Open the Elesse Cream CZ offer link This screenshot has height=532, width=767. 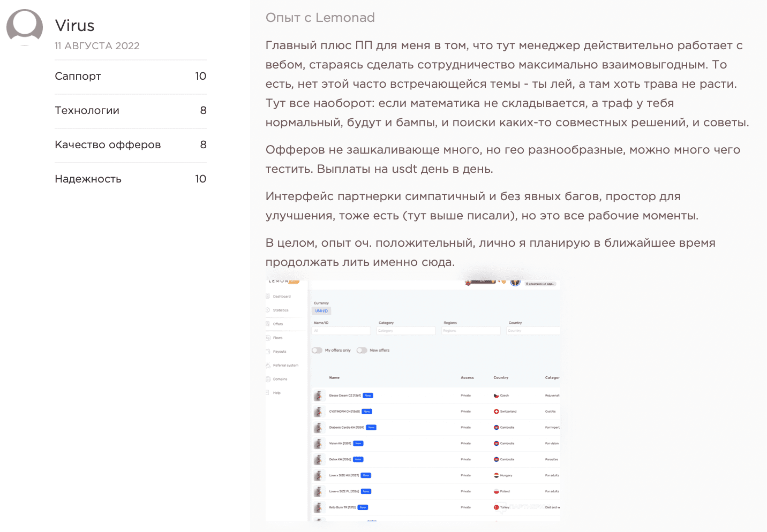tap(344, 396)
